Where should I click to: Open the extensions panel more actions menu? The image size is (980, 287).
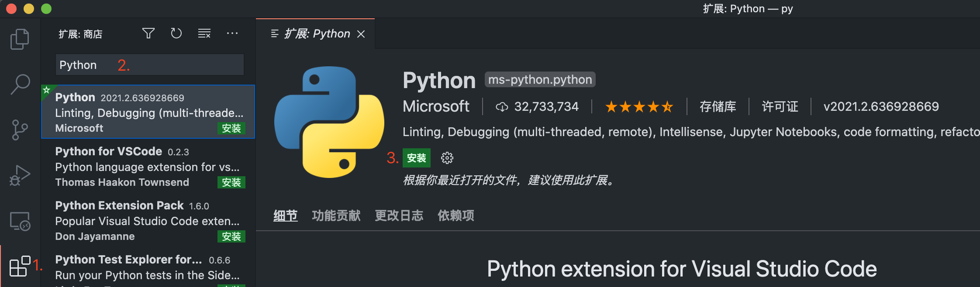[x=232, y=34]
